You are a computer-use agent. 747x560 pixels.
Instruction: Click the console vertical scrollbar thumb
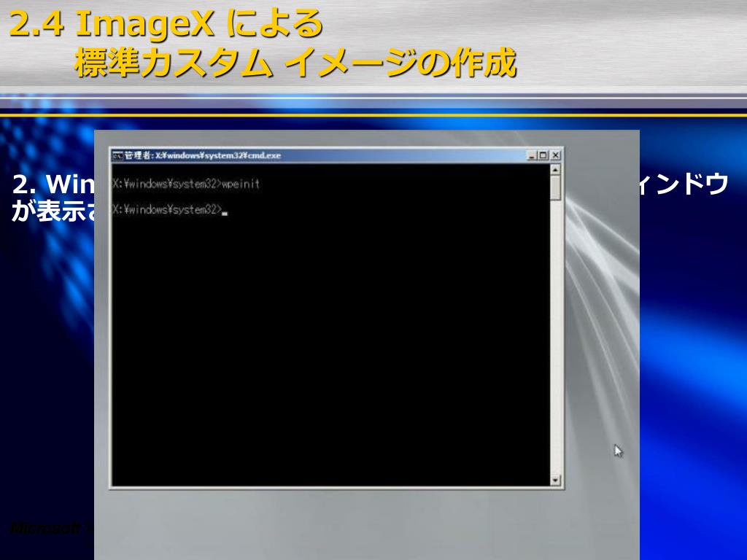pos(555,187)
